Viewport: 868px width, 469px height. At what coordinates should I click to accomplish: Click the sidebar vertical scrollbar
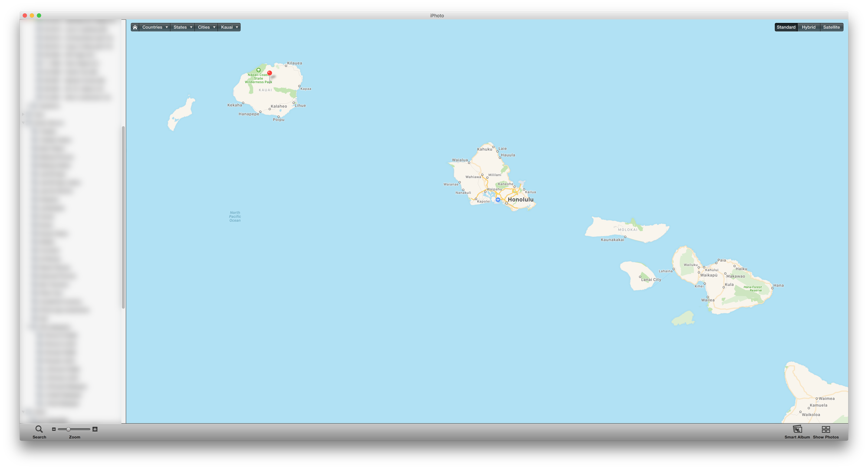point(123,217)
